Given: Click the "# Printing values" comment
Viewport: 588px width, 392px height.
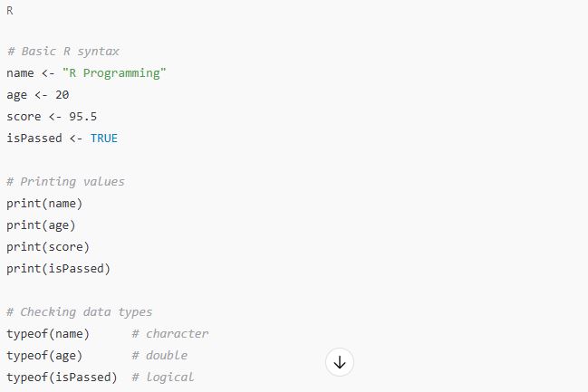Looking at the screenshot, I should click(65, 182).
